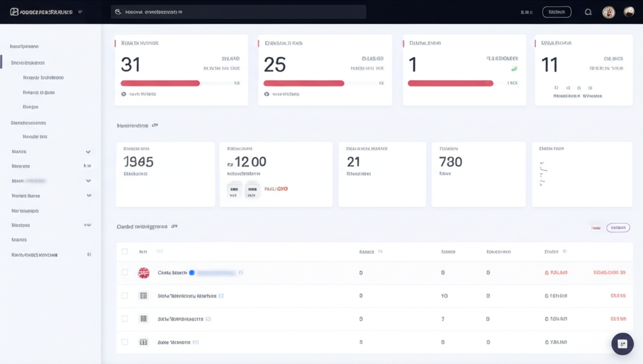Click the user avatar in the top-right corner
Viewport: 643px width, 364px height.
pos(629,11)
